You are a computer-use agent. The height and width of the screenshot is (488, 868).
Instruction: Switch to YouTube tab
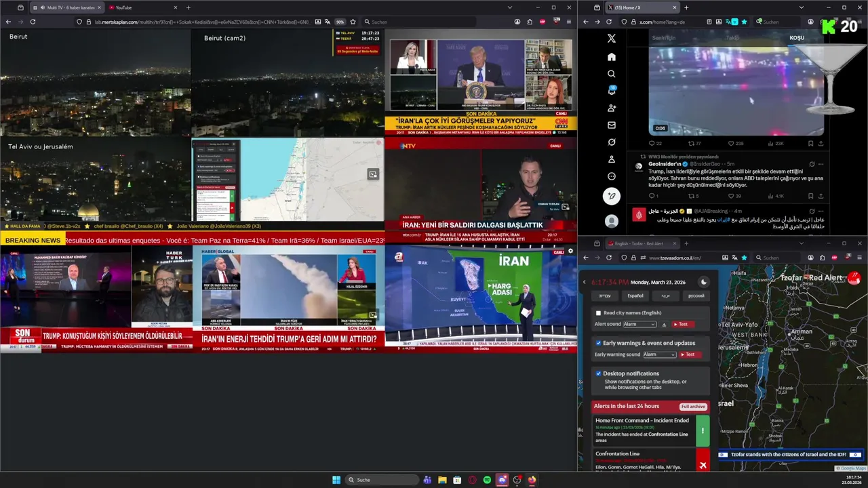point(142,7)
